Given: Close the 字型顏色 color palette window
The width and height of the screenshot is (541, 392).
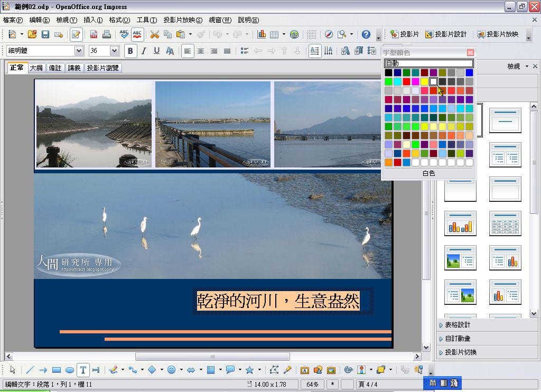Looking at the screenshot, I should click(x=470, y=52).
